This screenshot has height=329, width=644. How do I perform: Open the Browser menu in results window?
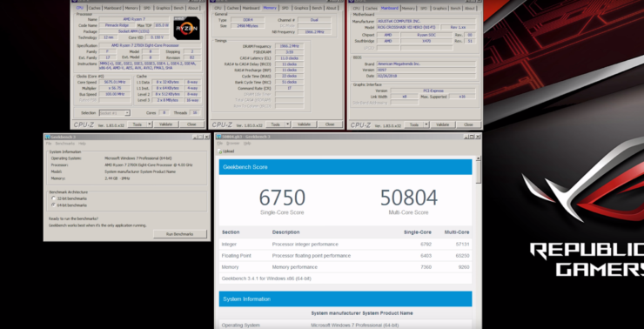tap(233, 144)
